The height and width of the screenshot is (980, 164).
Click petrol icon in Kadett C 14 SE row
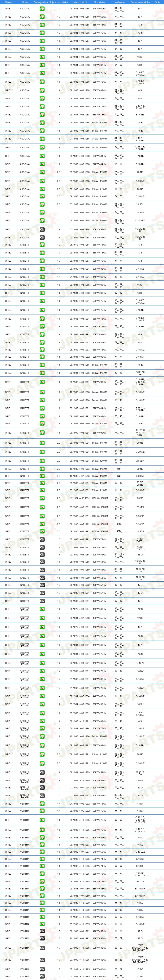[42, 269]
